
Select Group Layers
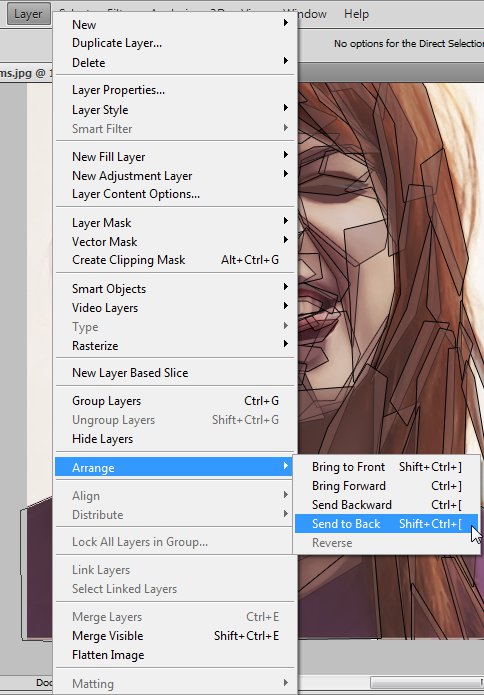click(x=175, y=401)
